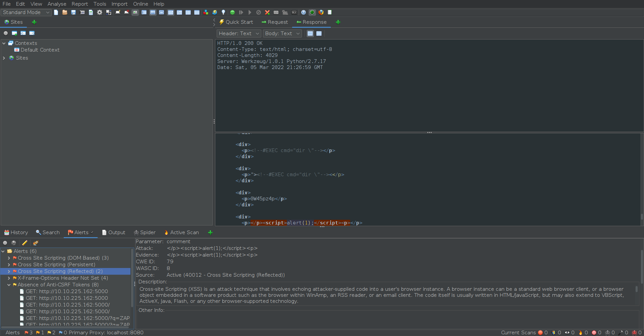Click the pencil edit alert icon

point(24,243)
